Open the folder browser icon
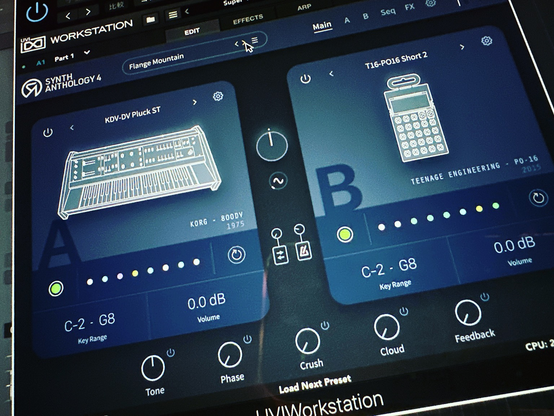554x416 pixels. [151, 19]
